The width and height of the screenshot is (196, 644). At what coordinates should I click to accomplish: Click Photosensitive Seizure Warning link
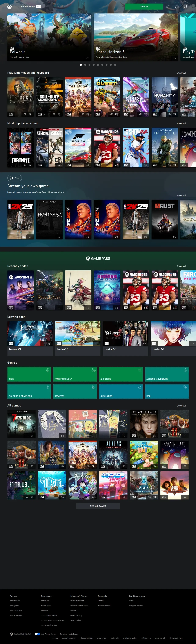[x=52, y=620]
